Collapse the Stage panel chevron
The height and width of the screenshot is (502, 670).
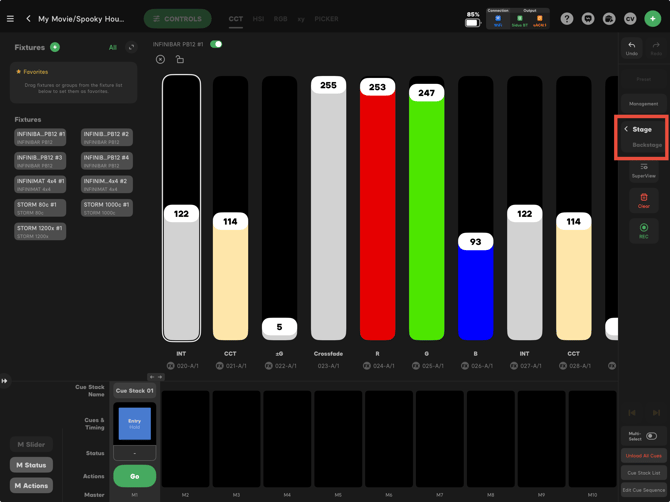point(626,129)
